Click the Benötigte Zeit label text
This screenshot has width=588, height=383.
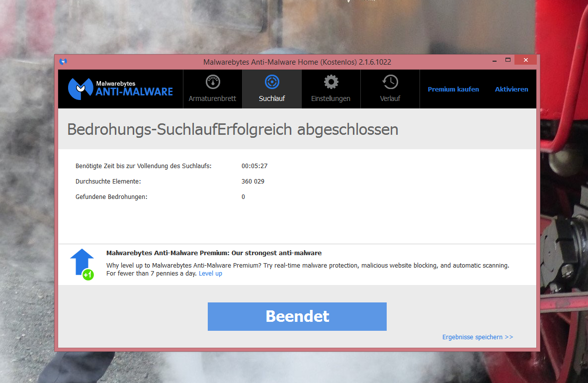(x=143, y=166)
